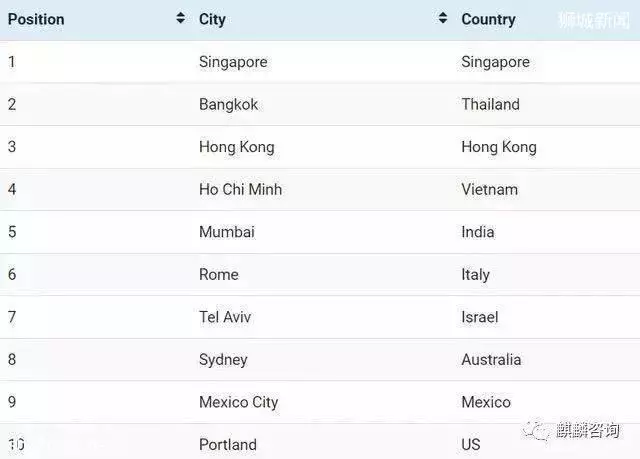Click the Thailand country cell
This screenshot has width=640, height=459.
click(490, 104)
